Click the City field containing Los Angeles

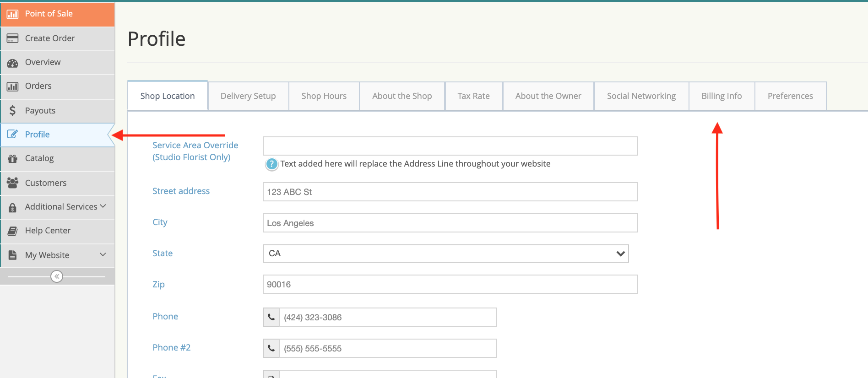click(x=450, y=223)
